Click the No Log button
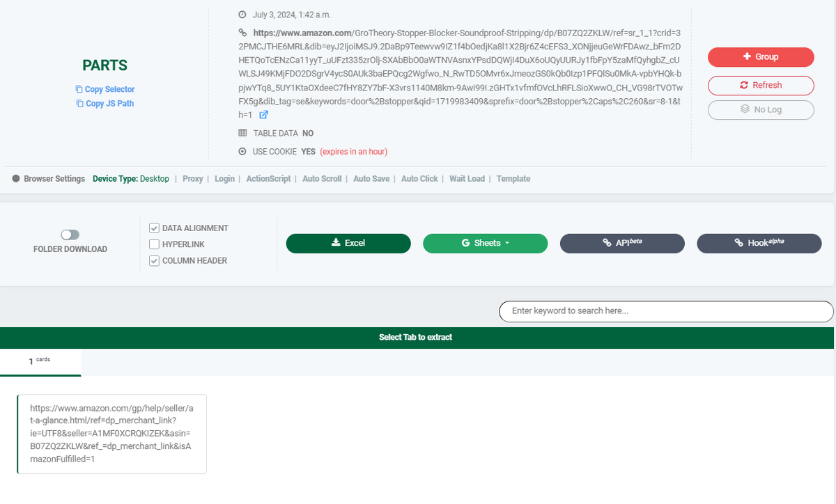The image size is (836, 504). coord(761,110)
